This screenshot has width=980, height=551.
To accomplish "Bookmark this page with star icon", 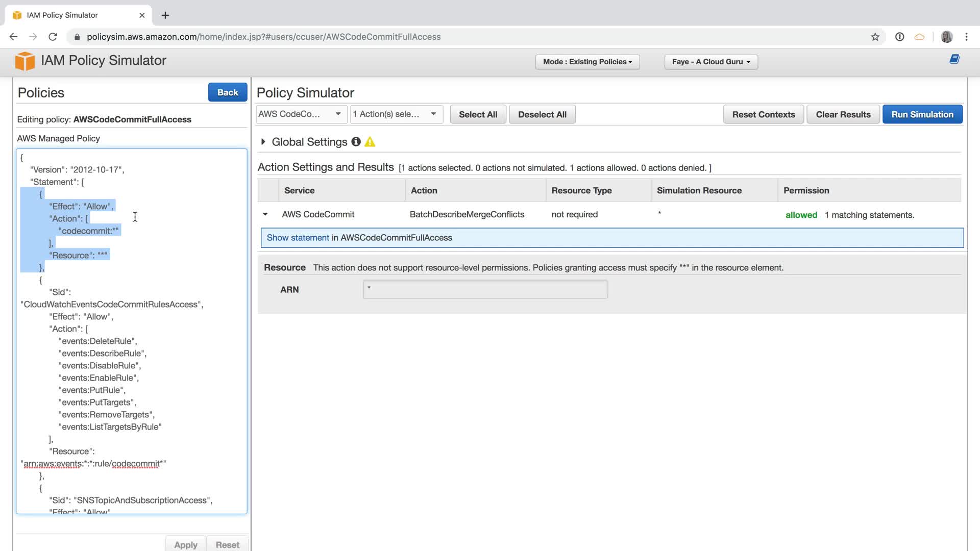I will click(875, 37).
